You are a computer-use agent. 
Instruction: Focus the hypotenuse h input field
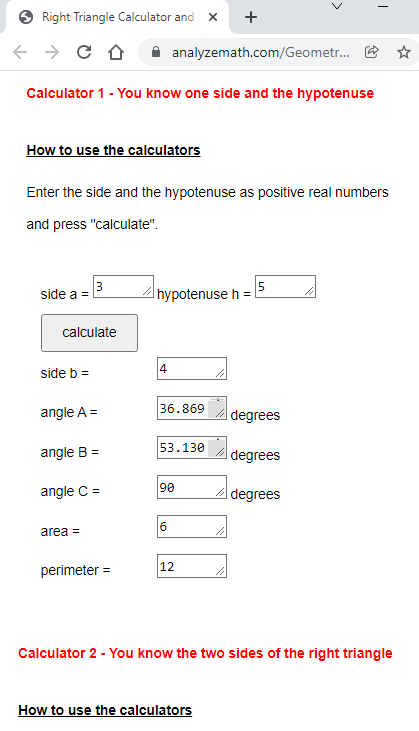(x=285, y=287)
